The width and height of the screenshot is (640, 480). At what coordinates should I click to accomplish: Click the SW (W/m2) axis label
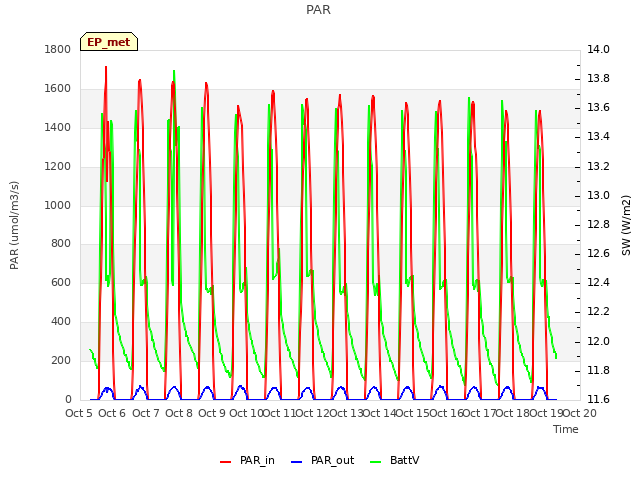pos(626,225)
